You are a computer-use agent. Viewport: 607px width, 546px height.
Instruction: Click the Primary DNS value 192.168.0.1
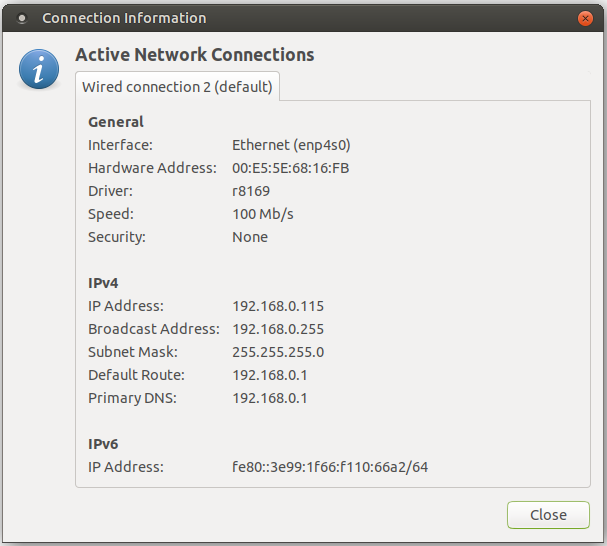click(270, 398)
